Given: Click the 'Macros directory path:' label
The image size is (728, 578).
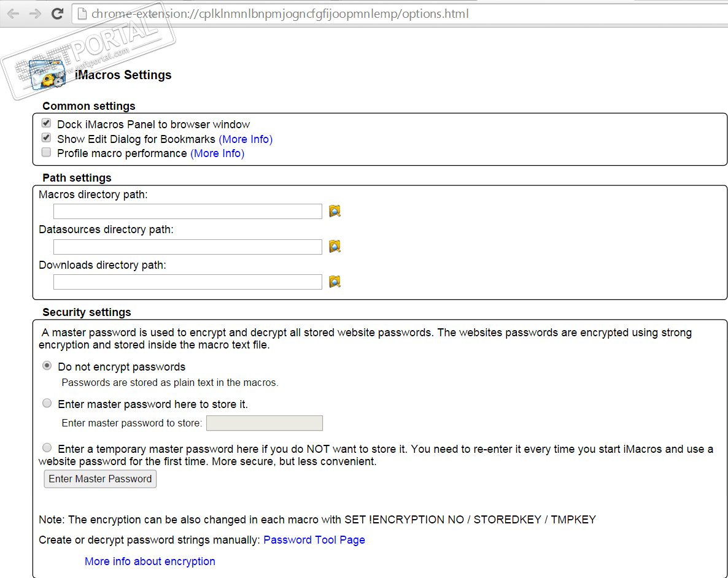Looking at the screenshot, I should click(93, 195).
